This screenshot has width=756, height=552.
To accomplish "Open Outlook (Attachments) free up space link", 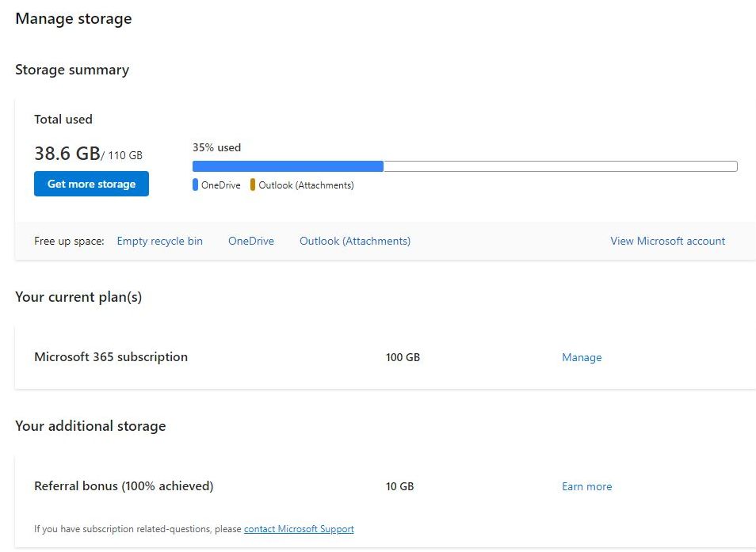I will coord(355,241).
